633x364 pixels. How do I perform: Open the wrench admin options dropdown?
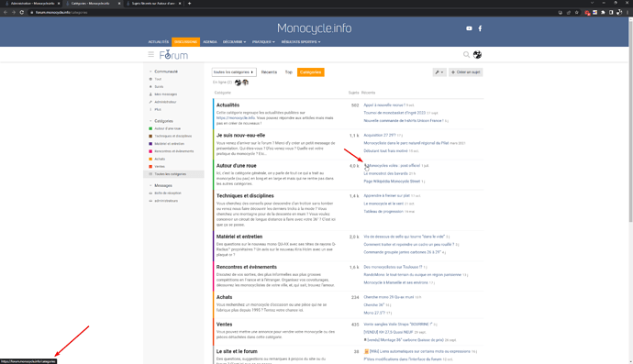(x=439, y=72)
